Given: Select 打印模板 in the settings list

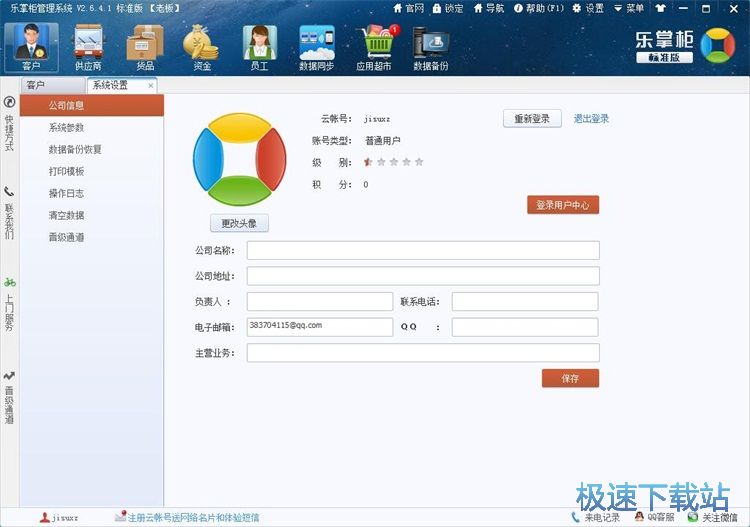Looking at the screenshot, I should 92,171.
